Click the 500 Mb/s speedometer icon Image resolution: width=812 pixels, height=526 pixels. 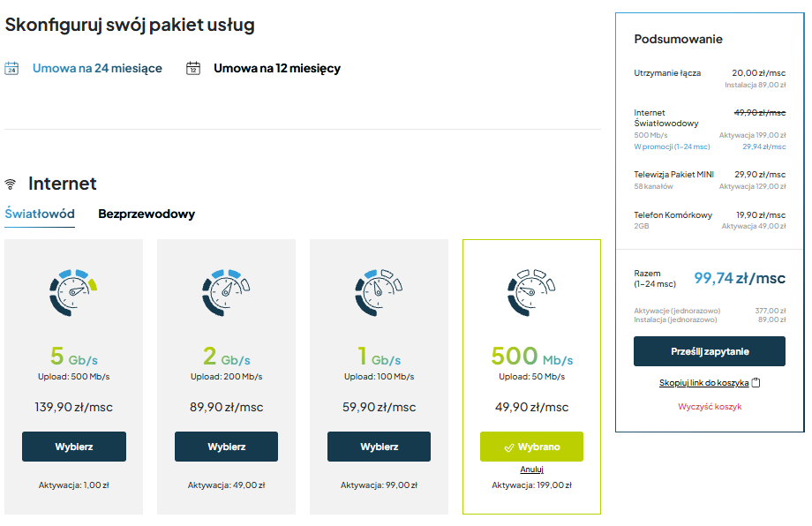tap(531, 290)
